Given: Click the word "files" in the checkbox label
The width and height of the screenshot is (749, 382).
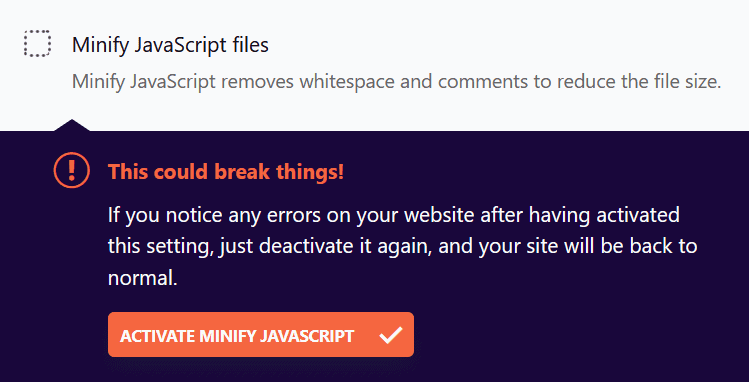Looking at the screenshot, I should pos(251,45).
